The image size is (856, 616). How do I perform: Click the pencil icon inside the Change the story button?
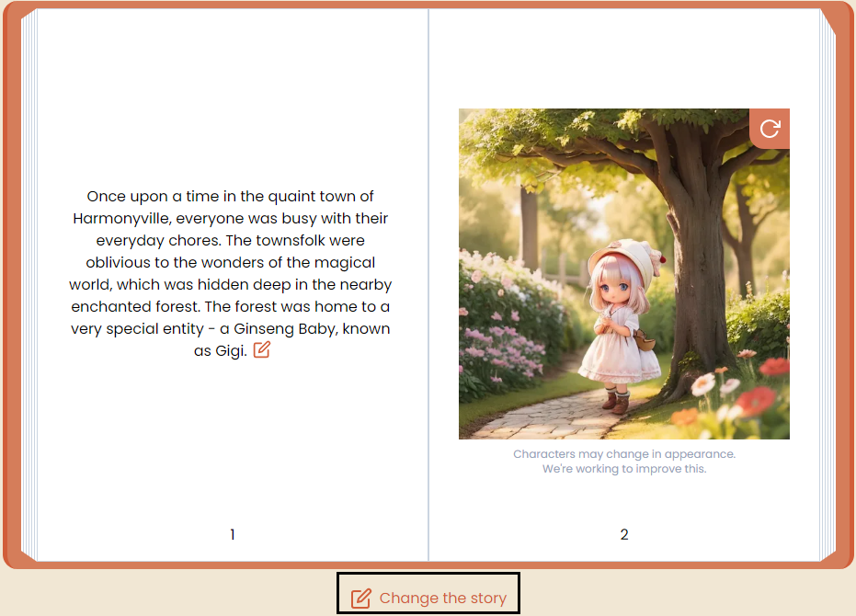point(359,597)
